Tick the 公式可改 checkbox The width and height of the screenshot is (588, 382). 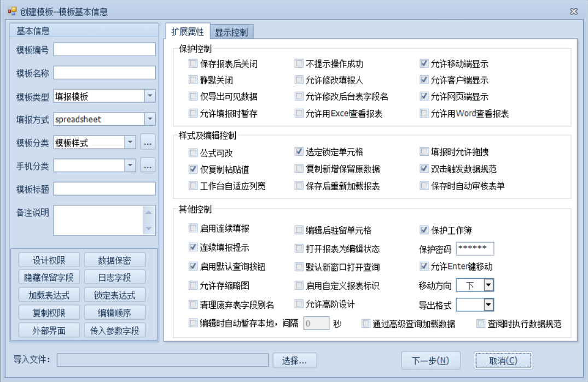pos(193,153)
